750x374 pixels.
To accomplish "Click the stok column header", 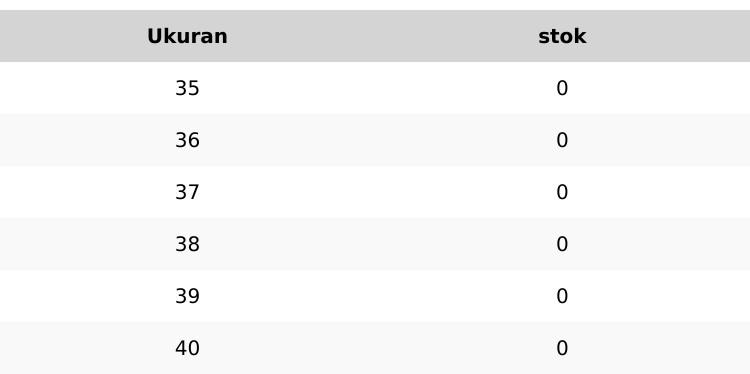I will coord(562,36).
